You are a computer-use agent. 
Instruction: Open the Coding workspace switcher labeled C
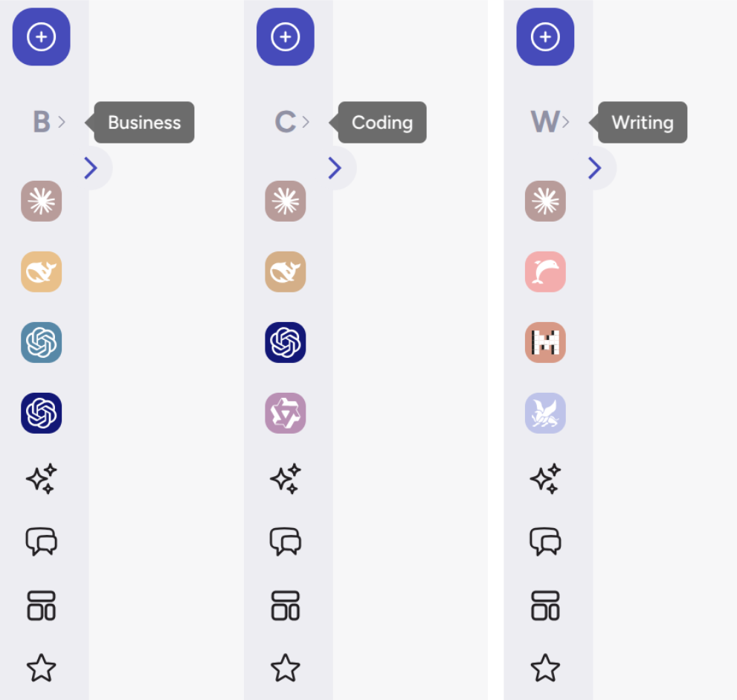coord(292,122)
